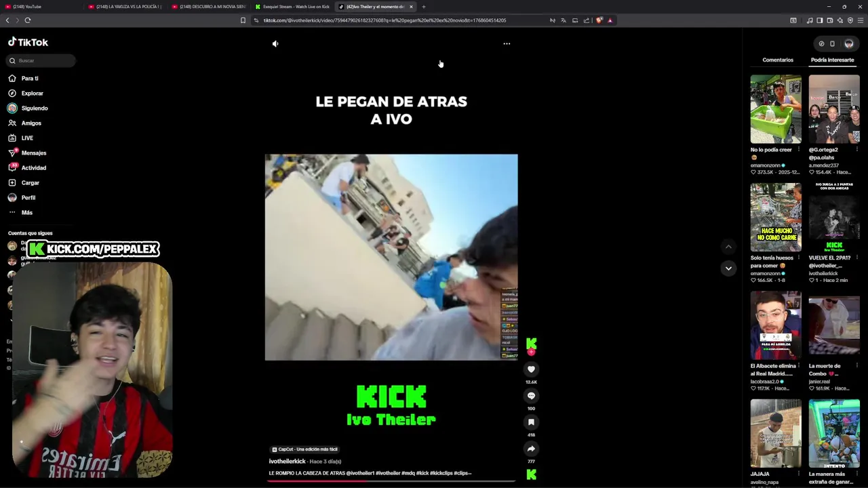Click the 'Cuentas que sigues' heading

tap(30, 233)
